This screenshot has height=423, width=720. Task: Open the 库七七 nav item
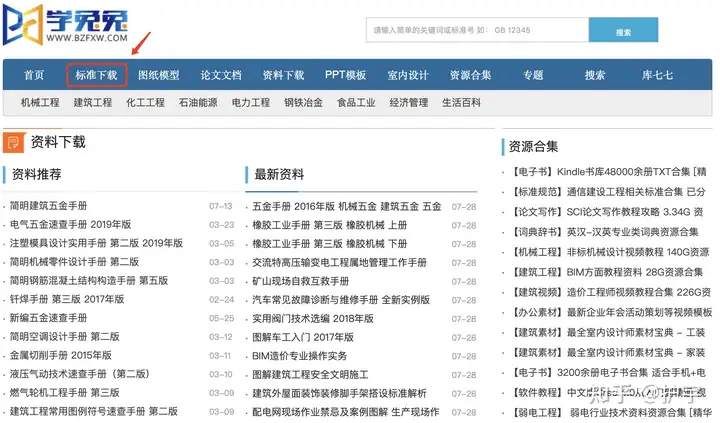tap(657, 75)
